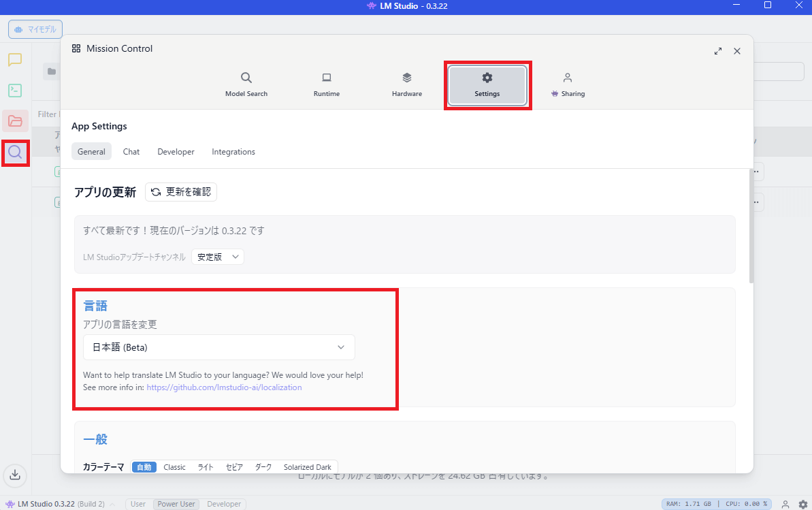Click the アプリの更新 section heading

[105, 192]
